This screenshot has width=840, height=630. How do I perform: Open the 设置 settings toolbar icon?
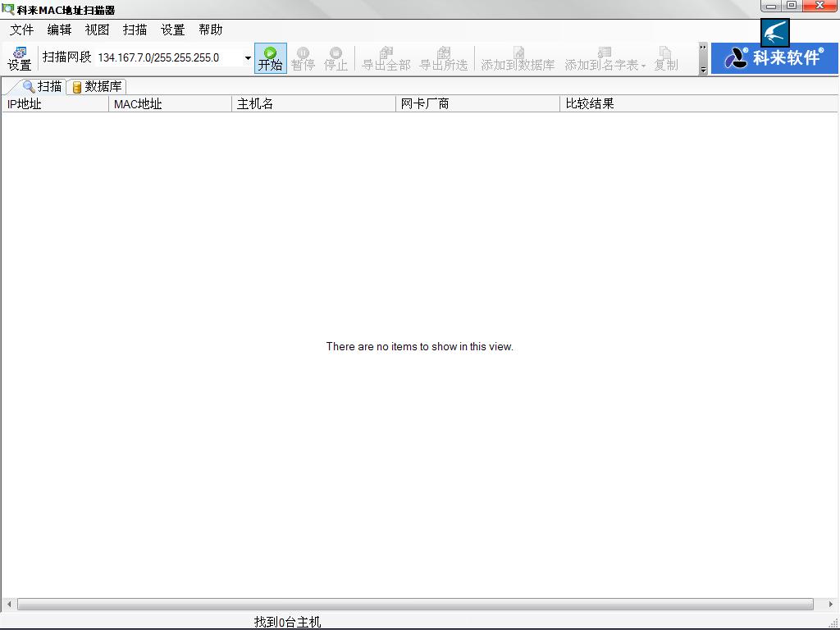19,58
